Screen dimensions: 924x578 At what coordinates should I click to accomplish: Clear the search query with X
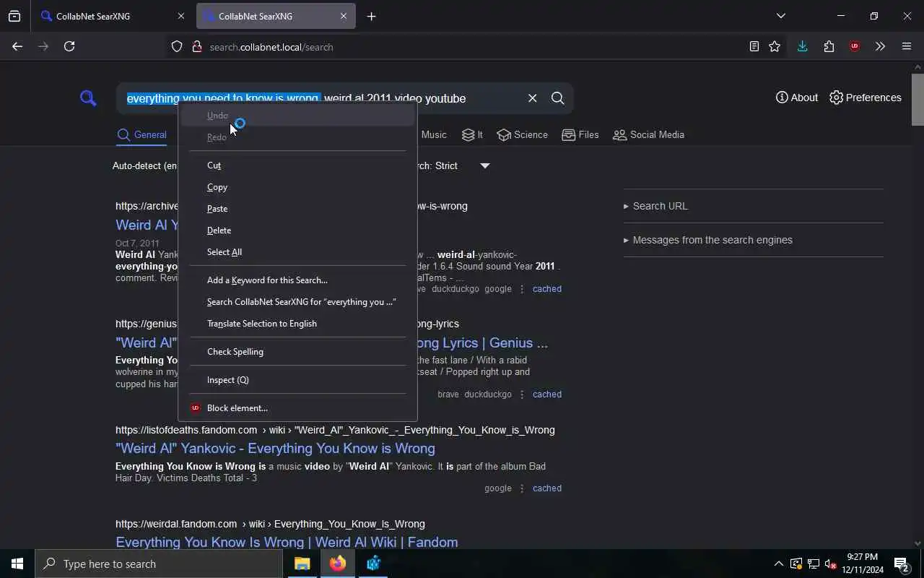point(532,98)
